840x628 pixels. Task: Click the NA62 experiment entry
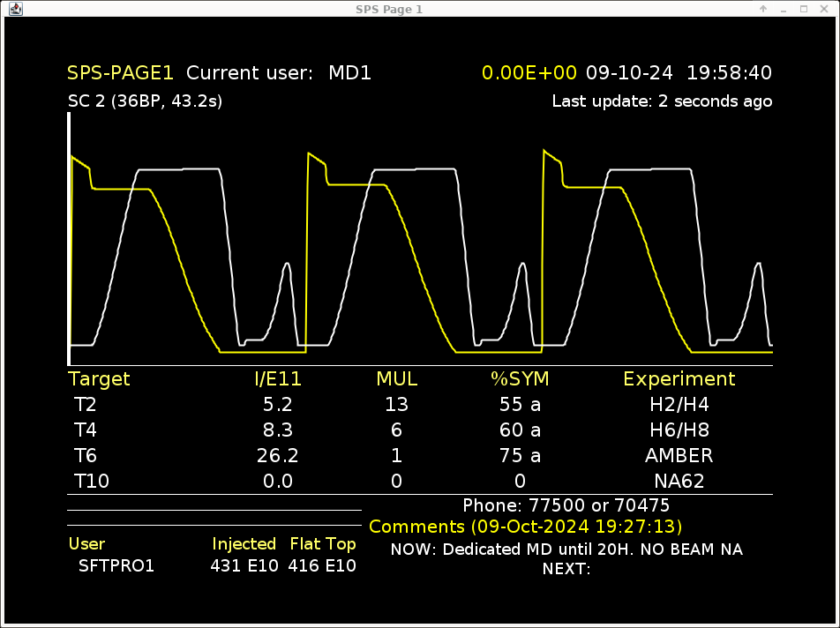coord(679,482)
